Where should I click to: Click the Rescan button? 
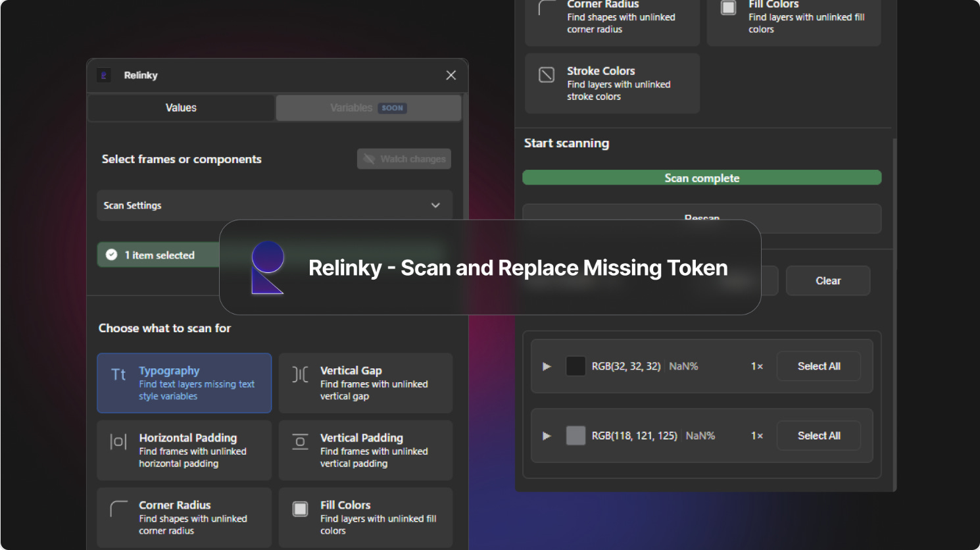tap(702, 218)
